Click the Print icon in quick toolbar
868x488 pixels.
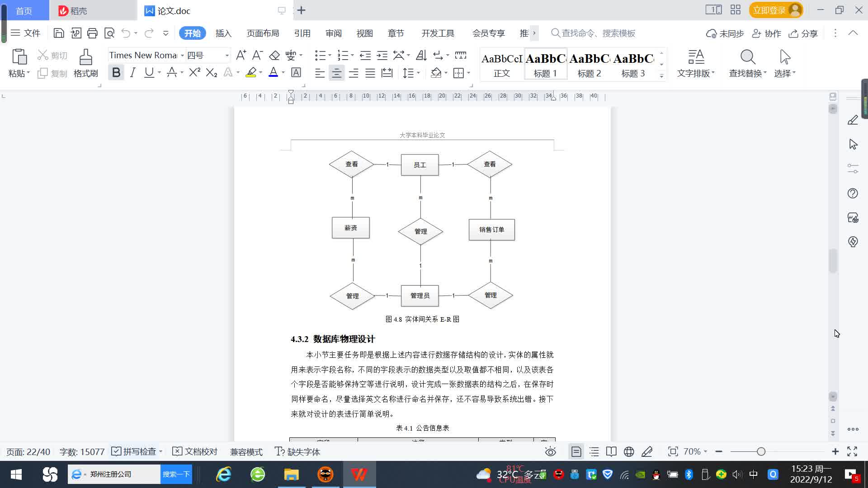pyautogui.click(x=92, y=33)
